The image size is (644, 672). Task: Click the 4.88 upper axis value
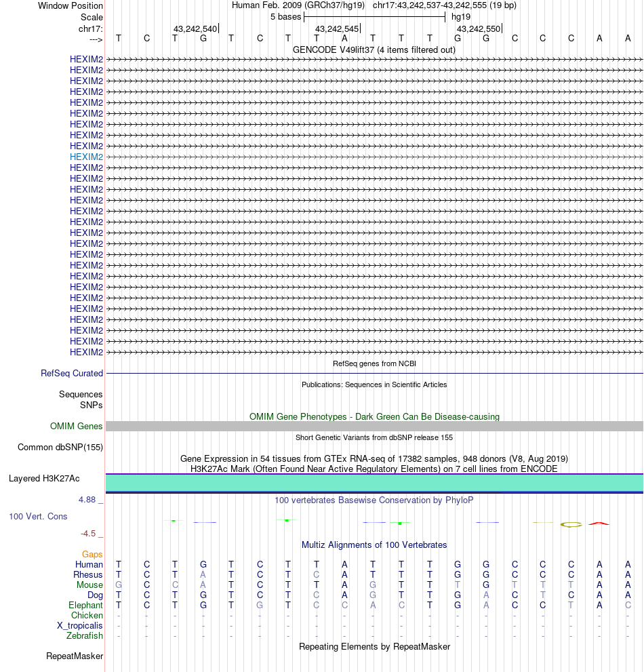(87, 500)
